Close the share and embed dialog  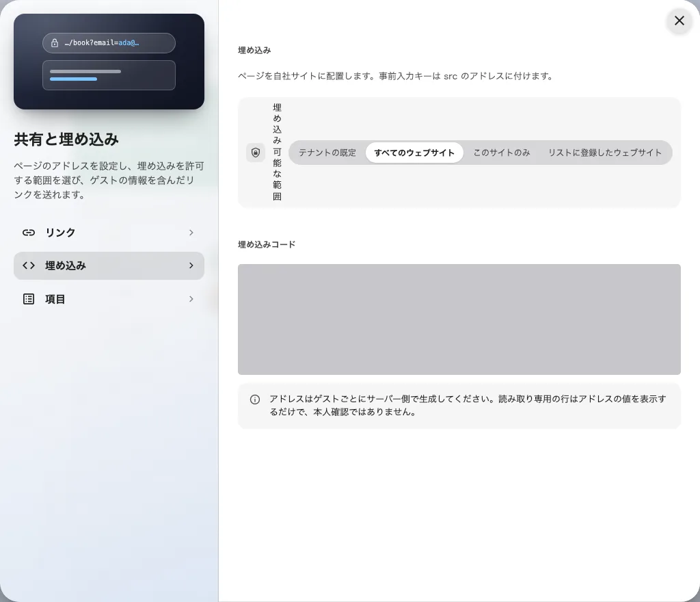679,21
